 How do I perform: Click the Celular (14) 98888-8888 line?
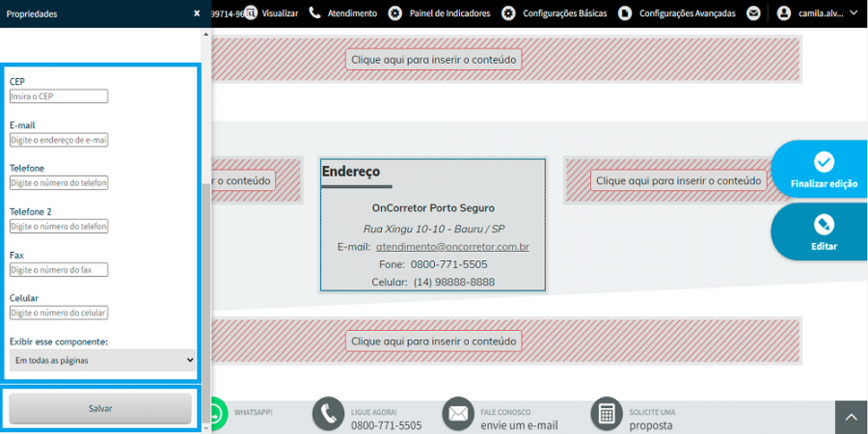(x=433, y=283)
